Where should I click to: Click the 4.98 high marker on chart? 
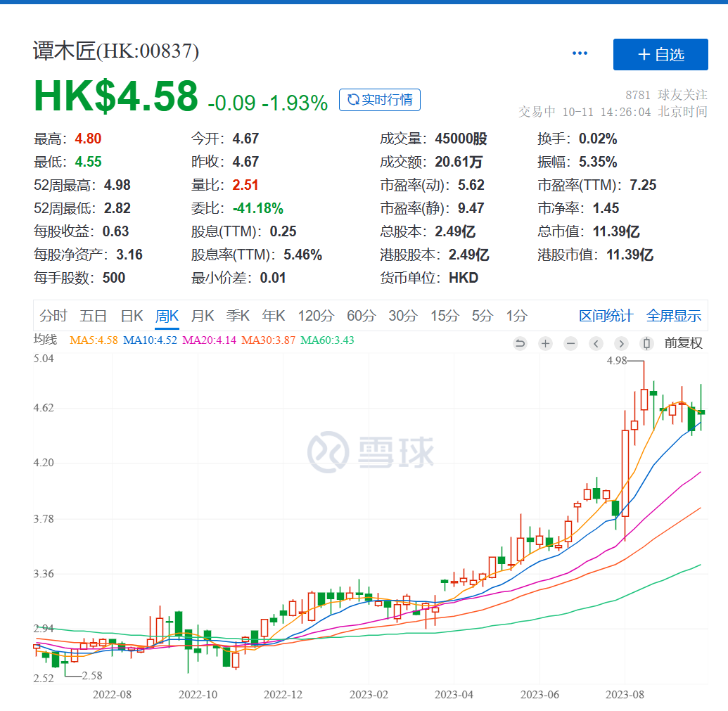617,361
